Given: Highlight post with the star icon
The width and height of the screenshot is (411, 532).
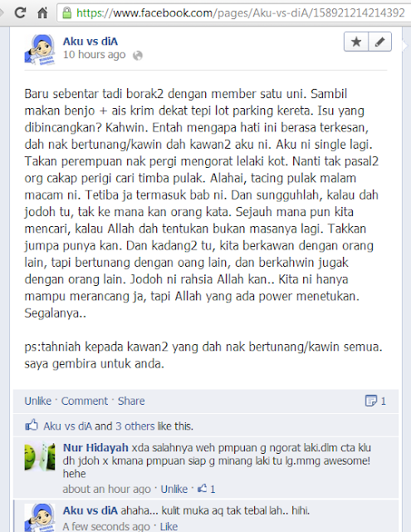Looking at the screenshot, I should [355, 42].
